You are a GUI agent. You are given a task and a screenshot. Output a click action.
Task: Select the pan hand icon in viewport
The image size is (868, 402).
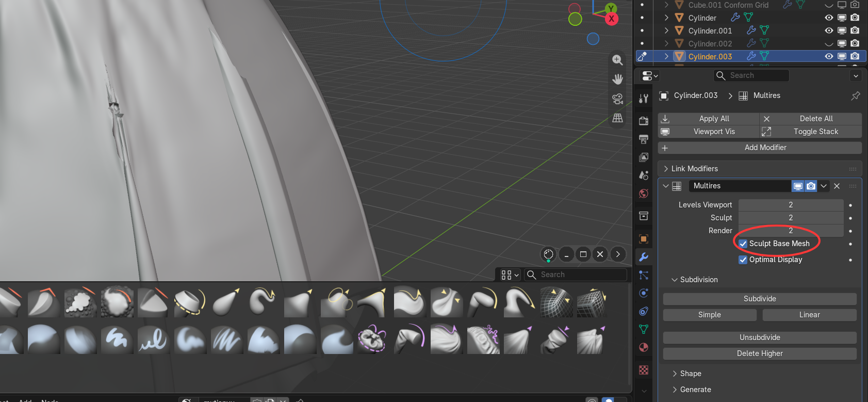click(x=617, y=79)
